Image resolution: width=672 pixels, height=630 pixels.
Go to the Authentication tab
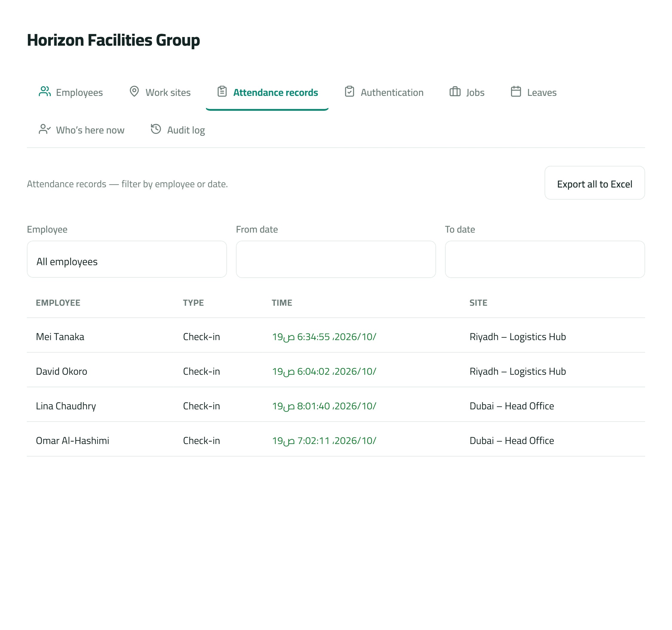tap(384, 92)
